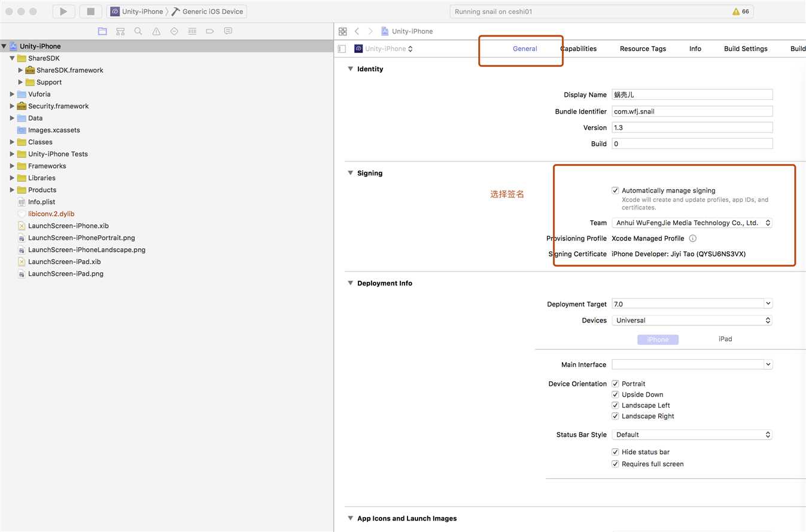Viewport: 806px width, 532px height.
Task: Toggle Upside Down orientation checkbox
Action: pyautogui.click(x=615, y=394)
